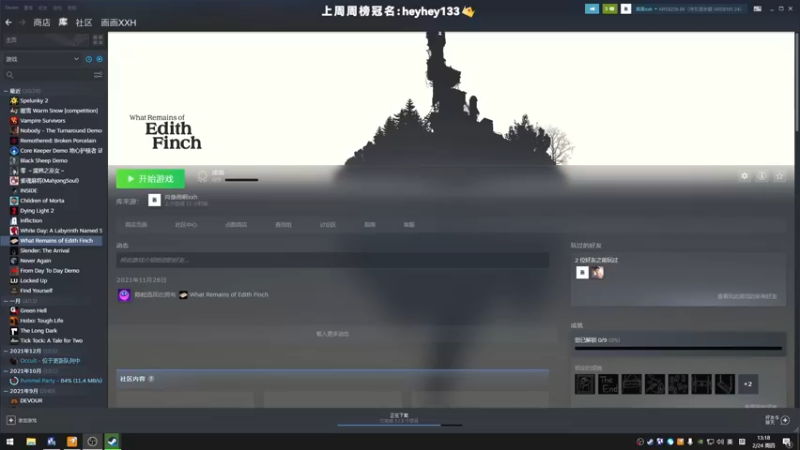The width and height of the screenshot is (800, 450).
Task: Open the first locked achievement icon
Action: tap(585, 384)
